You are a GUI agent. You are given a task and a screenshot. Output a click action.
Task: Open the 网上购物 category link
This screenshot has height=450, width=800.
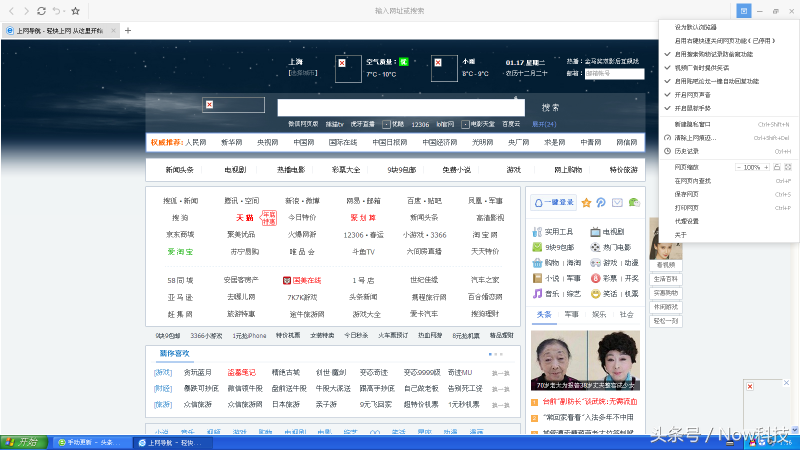coord(568,170)
